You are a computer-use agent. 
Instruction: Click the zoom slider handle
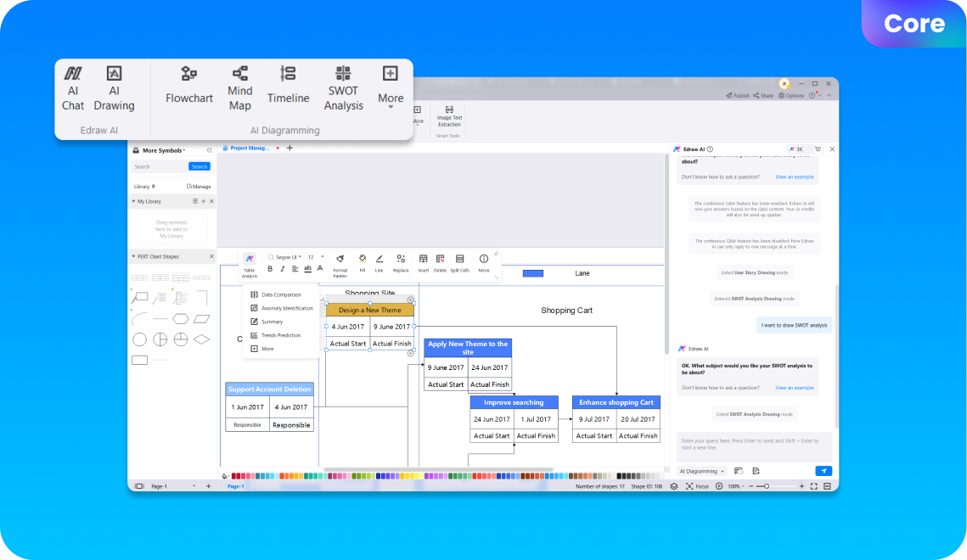click(x=767, y=486)
